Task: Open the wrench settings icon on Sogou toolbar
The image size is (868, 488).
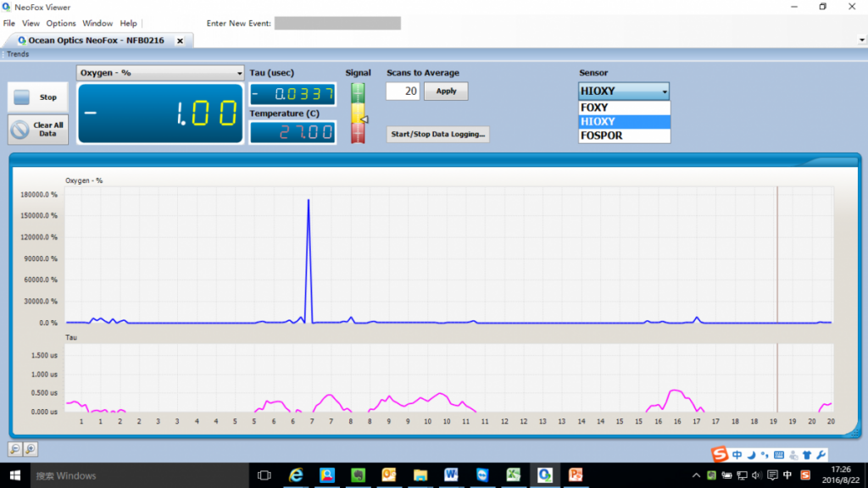Action: (x=821, y=455)
